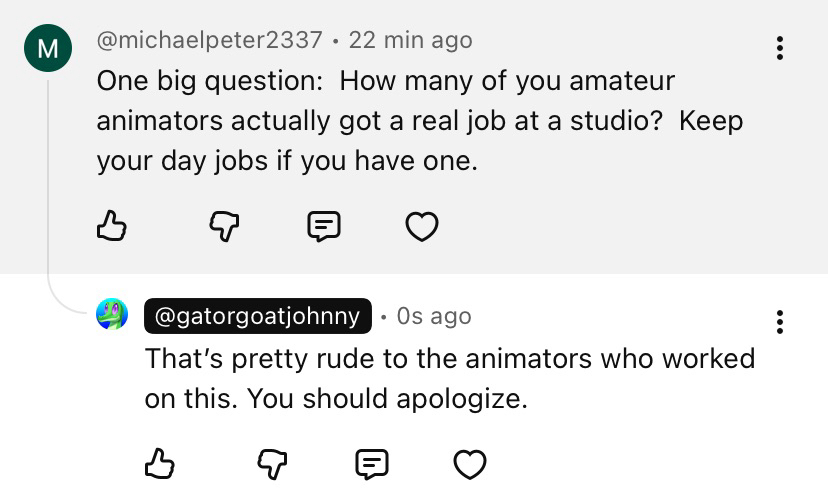Click the '22 min ago' timestamp
The height and width of the screenshot is (495, 828).
tap(410, 40)
